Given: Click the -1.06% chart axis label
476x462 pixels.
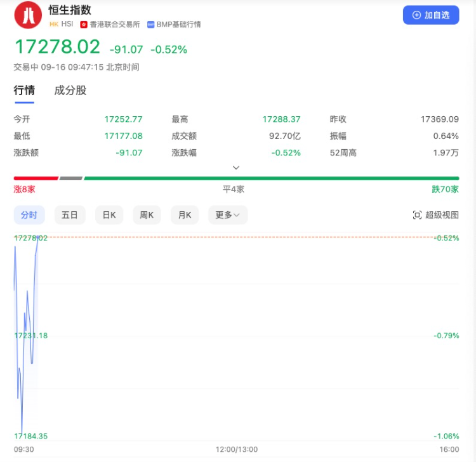Looking at the screenshot, I should point(446,436).
